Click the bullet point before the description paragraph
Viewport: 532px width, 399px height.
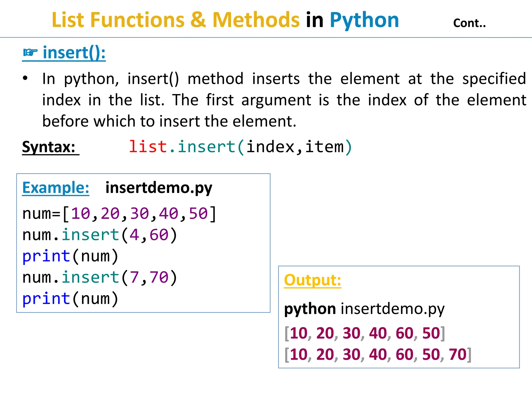point(25,78)
